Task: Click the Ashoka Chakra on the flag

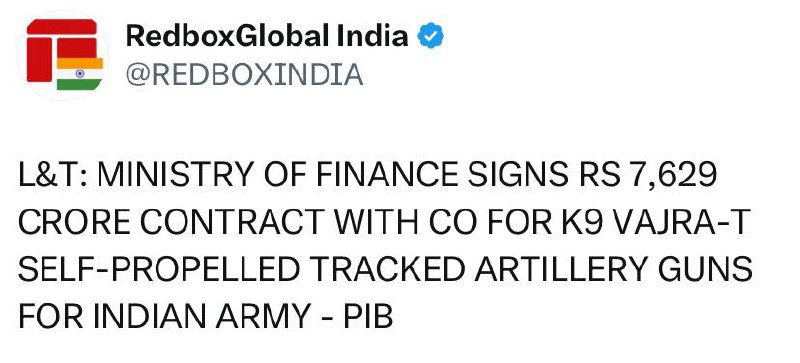Action: [80, 74]
